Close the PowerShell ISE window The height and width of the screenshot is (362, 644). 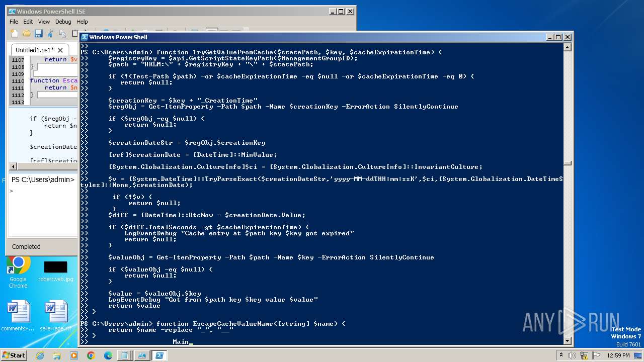(350, 12)
